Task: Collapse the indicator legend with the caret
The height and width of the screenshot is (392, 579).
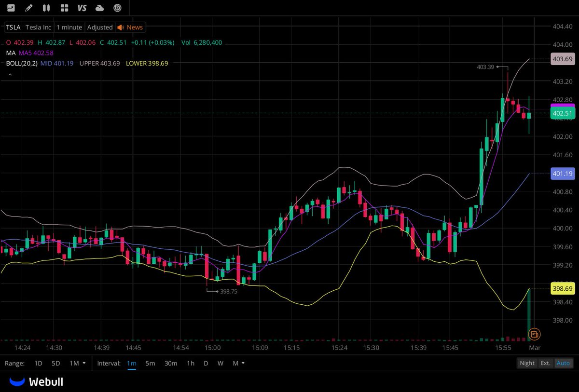Action: pyautogui.click(x=10, y=74)
